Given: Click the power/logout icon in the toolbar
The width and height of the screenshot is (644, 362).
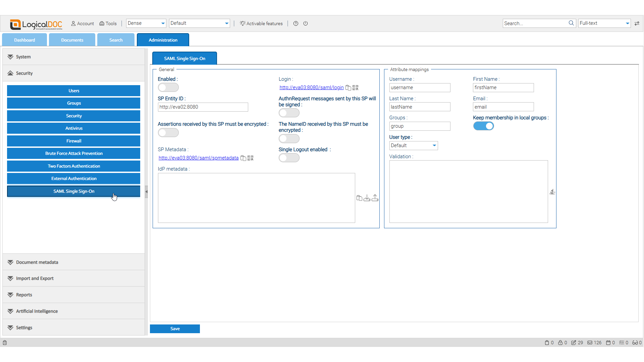Looking at the screenshot, I should tap(306, 23).
